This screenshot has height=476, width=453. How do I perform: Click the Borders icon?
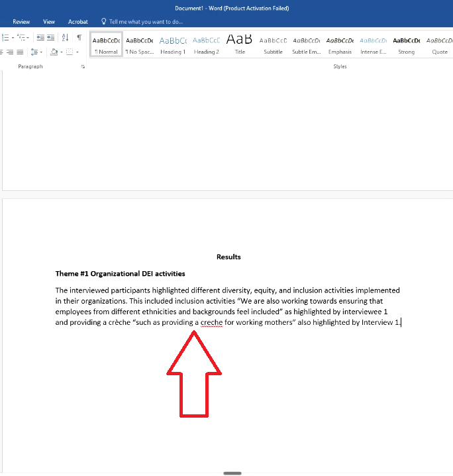70,52
